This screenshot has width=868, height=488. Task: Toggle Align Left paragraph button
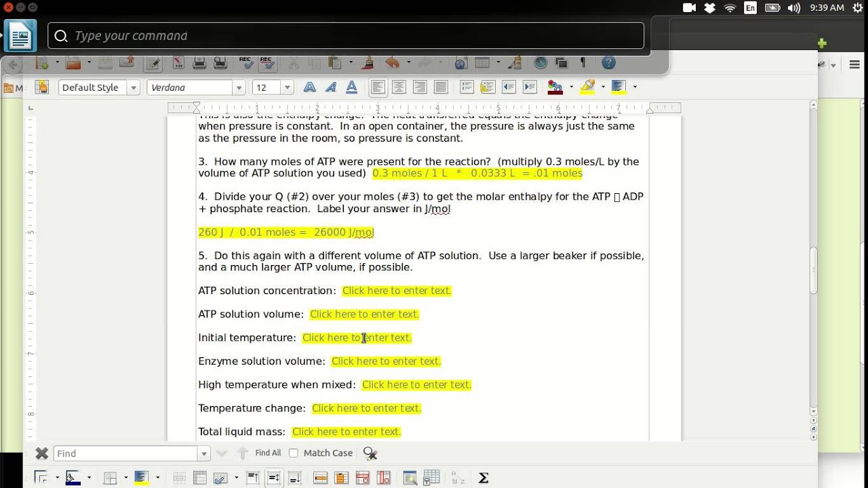click(x=378, y=87)
